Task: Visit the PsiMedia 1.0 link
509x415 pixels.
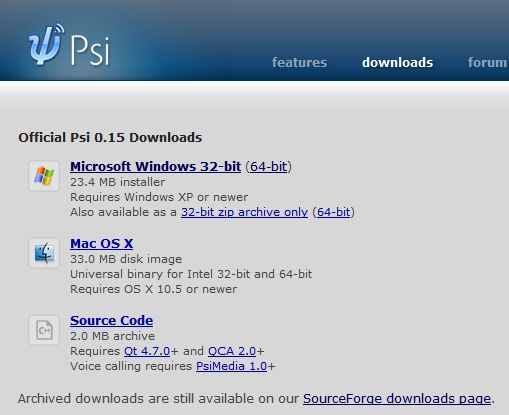Action: tap(231, 366)
